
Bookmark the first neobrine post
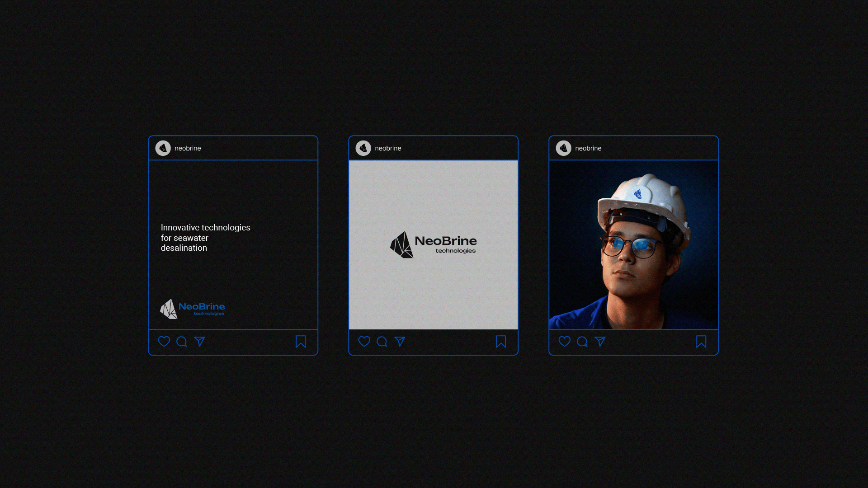coord(301,342)
